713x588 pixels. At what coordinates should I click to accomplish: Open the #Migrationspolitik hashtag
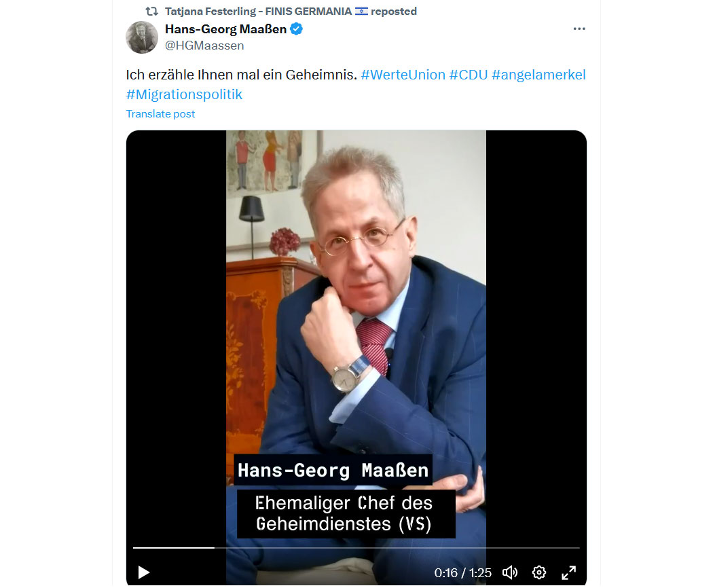[x=184, y=94]
